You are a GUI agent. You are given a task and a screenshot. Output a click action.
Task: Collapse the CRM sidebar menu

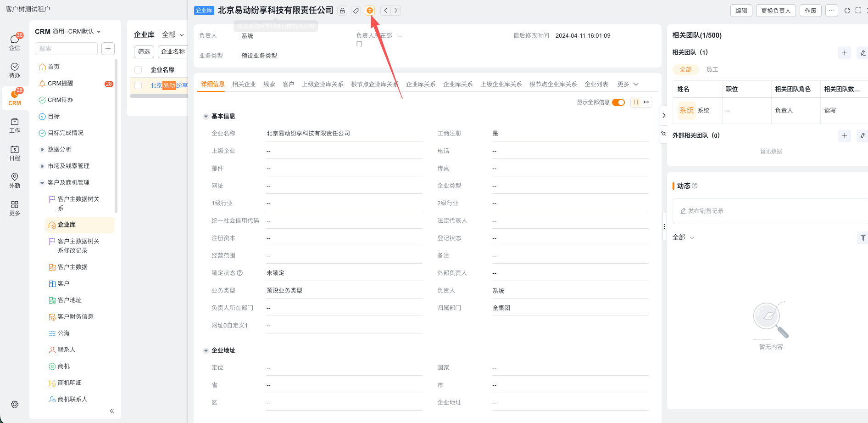[x=112, y=411]
